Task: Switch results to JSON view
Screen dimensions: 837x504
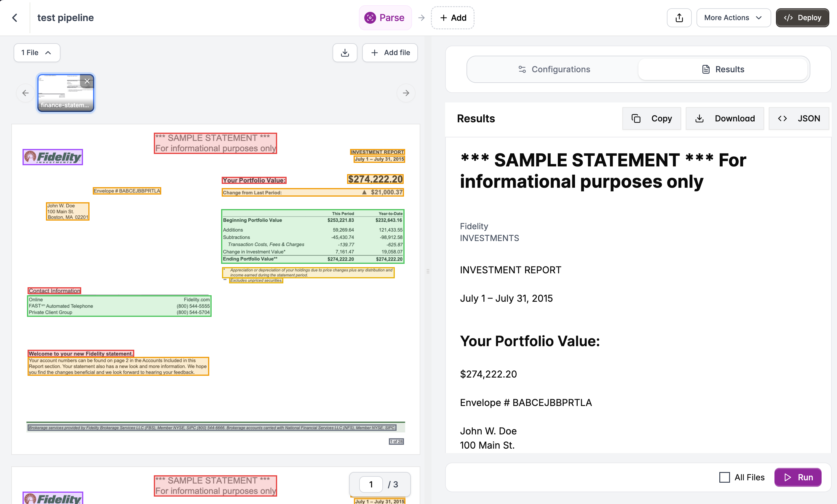Action: [x=798, y=118]
